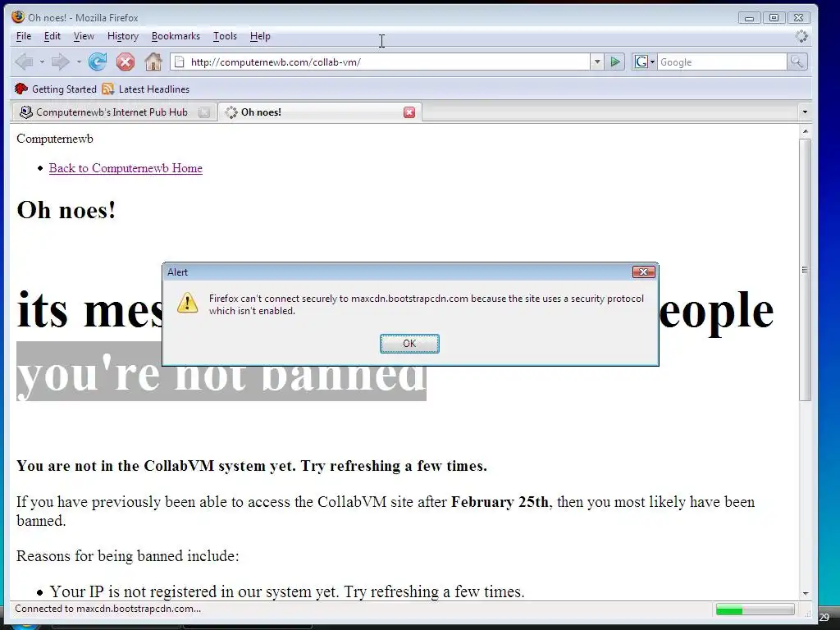Reload the current page
Image resolution: width=840 pixels, height=630 pixels.
pyautogui.click(x=98, y=62)
